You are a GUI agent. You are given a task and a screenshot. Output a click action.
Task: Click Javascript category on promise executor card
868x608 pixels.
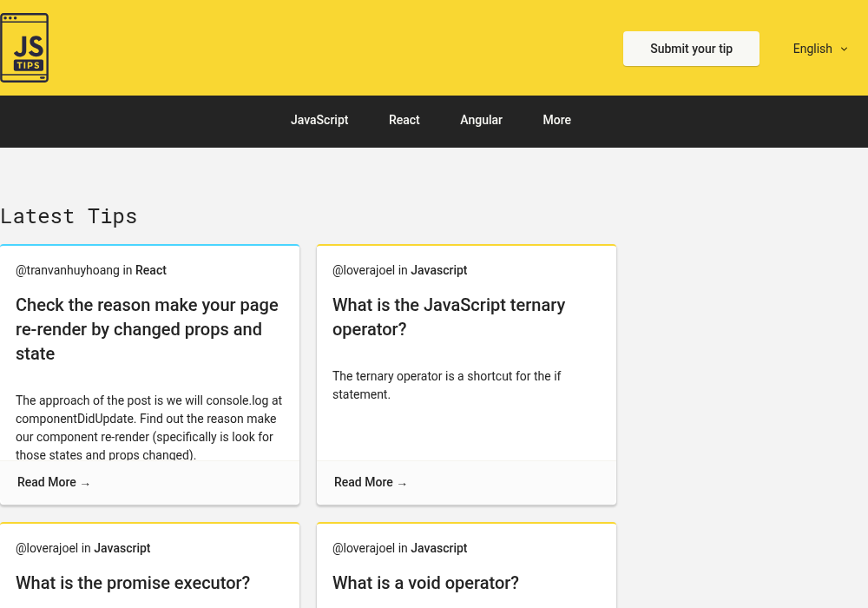point(122,548)
